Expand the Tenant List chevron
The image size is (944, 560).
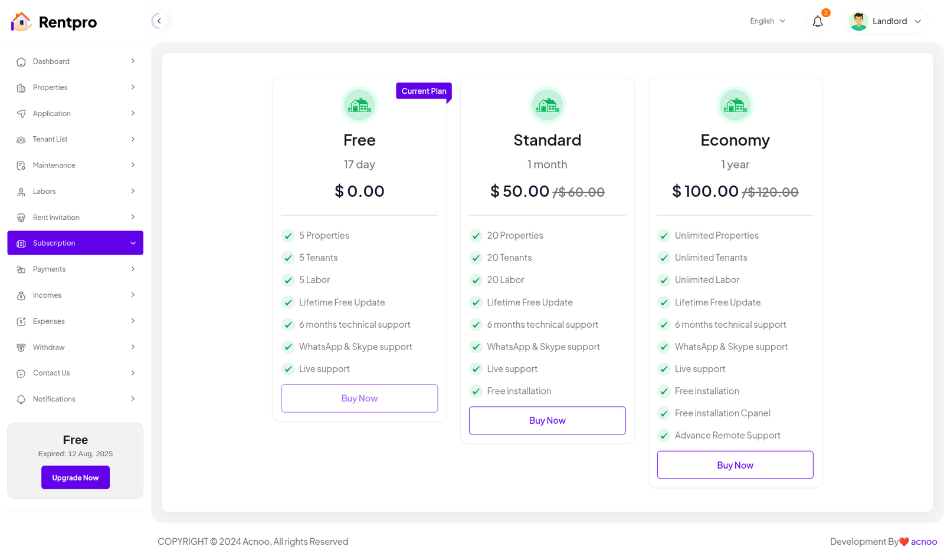133,140
